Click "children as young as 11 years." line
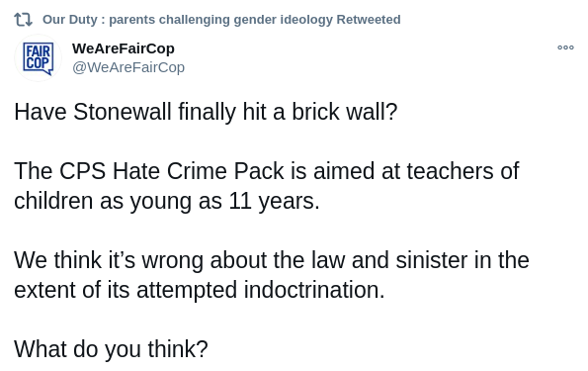Screen dimensions: 588x371 click(167, 201)
